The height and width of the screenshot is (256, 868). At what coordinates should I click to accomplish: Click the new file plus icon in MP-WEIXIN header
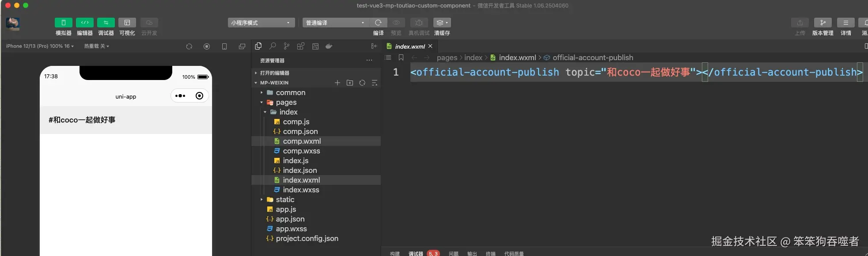click(337, 83)
